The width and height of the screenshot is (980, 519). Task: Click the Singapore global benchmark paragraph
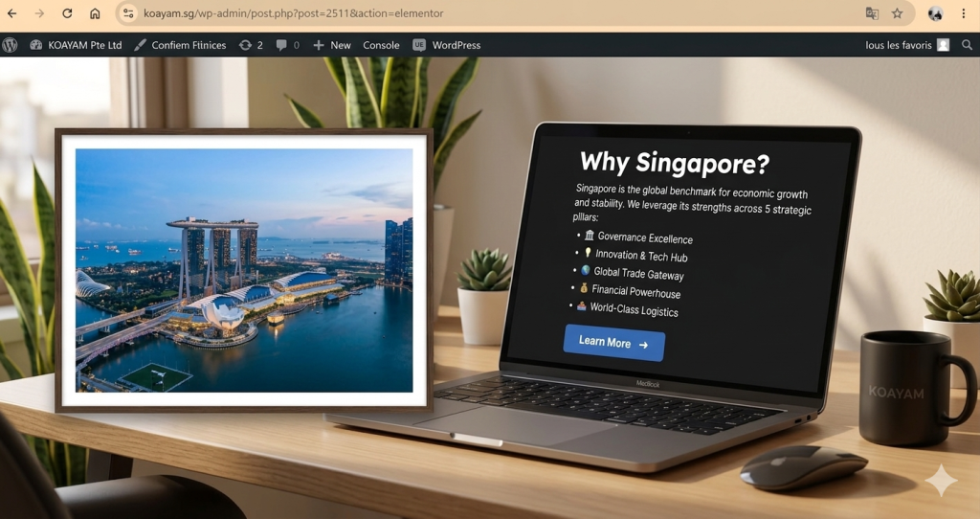tap(692, 203)
